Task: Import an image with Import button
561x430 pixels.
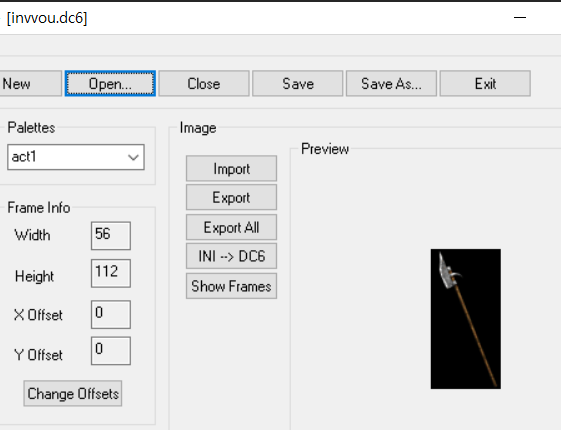Action: click(231, 168)
